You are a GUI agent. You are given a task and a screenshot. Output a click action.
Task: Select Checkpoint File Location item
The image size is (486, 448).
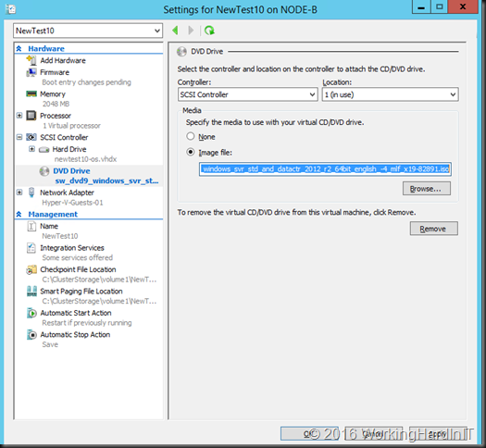tap(78, 269)
